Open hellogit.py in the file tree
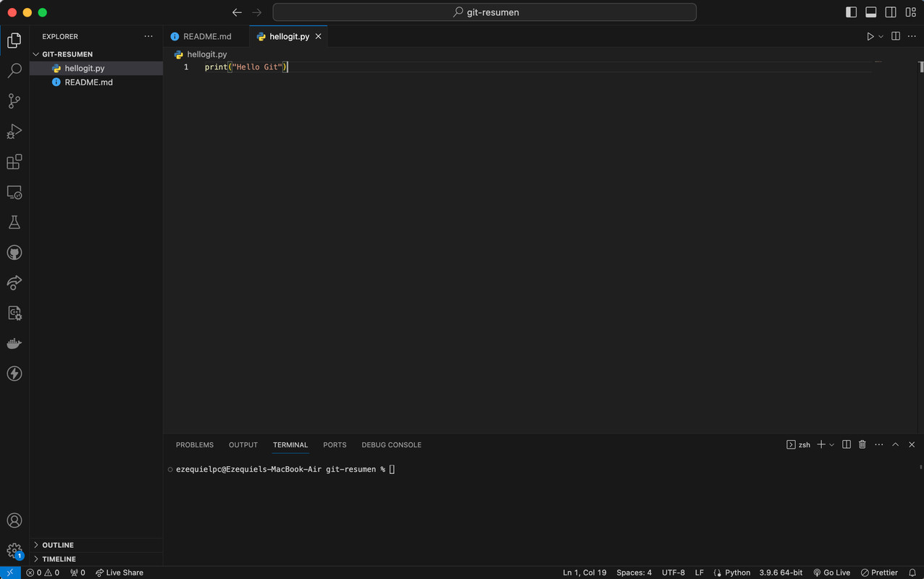 [x=96, y=68]
